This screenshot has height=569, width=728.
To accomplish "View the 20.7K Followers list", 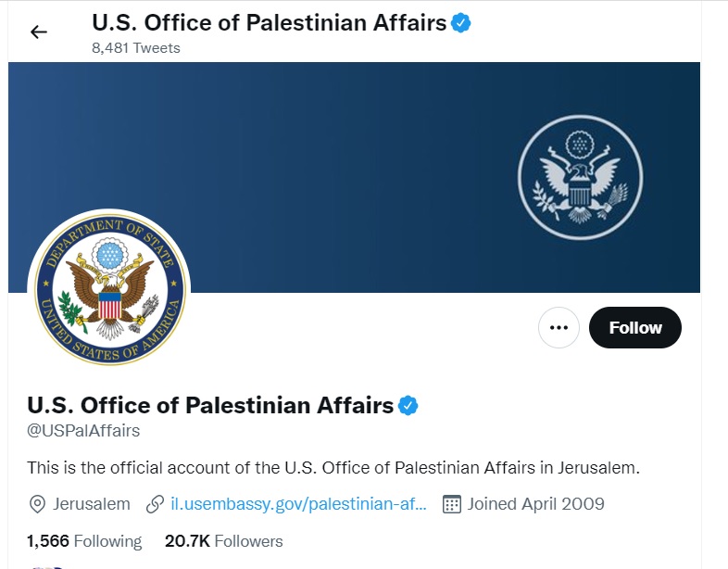I will (223, 541).
